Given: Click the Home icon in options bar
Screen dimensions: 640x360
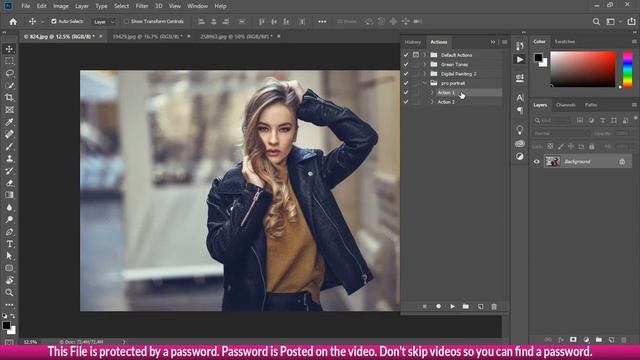Looking at the screenshot, I should 13,22.
